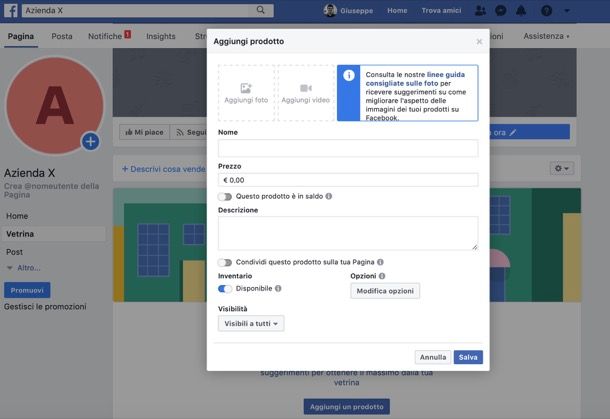Open the Notifiche tab
The width and height of the screenshot is (610, 419).
coord(109,36)
